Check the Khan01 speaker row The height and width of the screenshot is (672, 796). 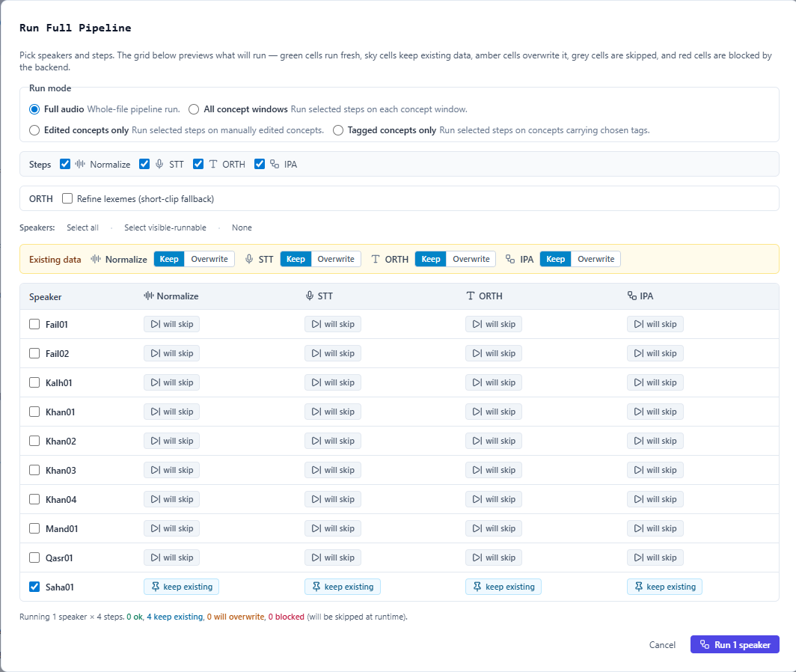[x=34, y=412]
